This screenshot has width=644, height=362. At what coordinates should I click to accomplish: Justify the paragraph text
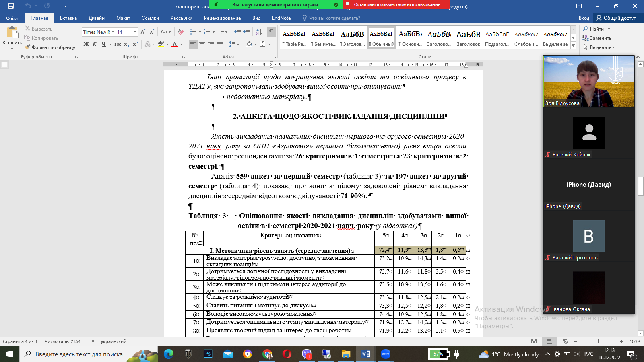(x=220, y=44)
